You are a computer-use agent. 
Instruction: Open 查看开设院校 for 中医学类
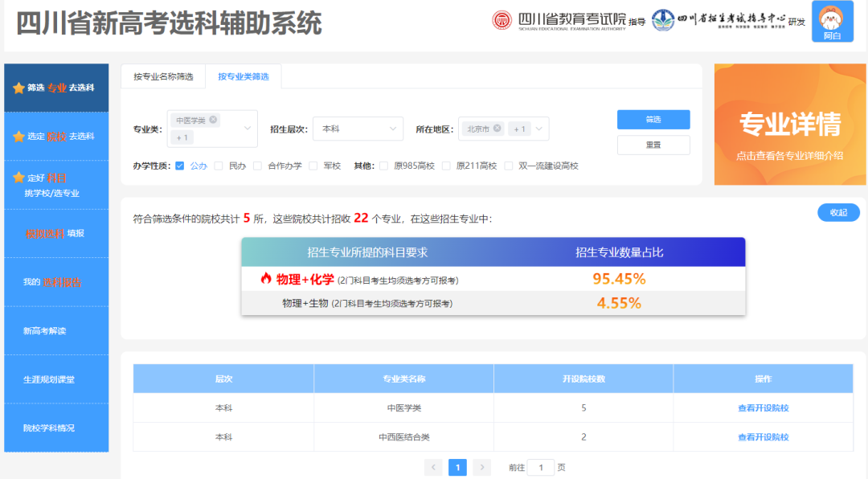point(763,407)
